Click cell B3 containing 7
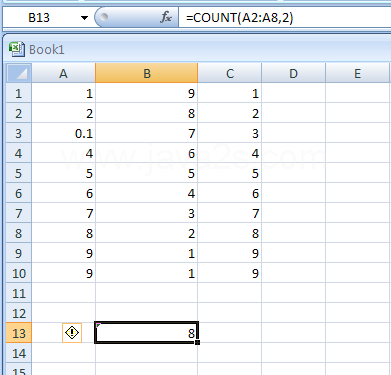Screen dimensions: 391x375 pos(147,133)
